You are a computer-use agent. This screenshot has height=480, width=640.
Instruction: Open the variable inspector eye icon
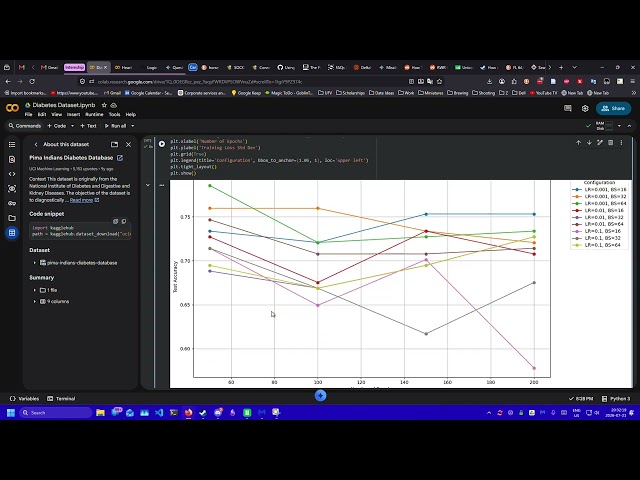pos(12,189)
